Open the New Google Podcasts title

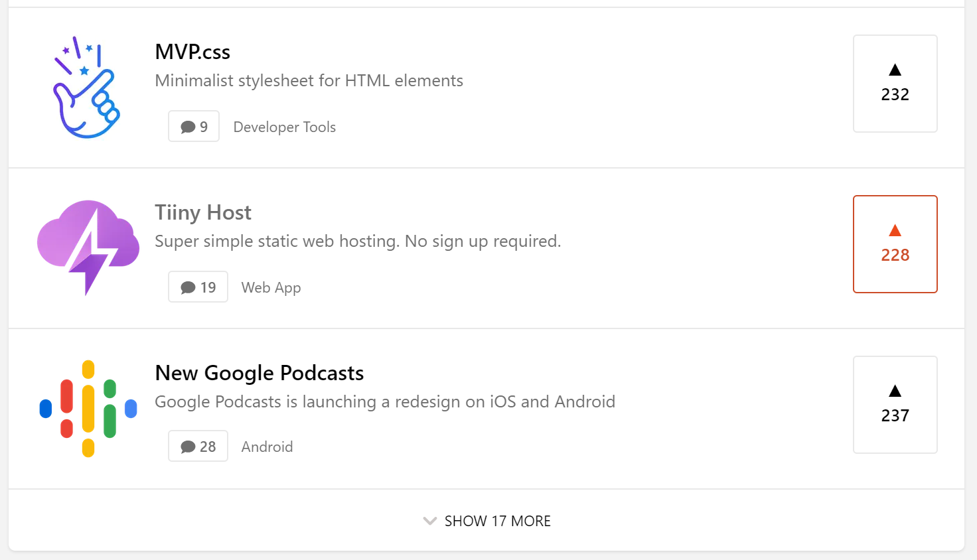[260, 373]
